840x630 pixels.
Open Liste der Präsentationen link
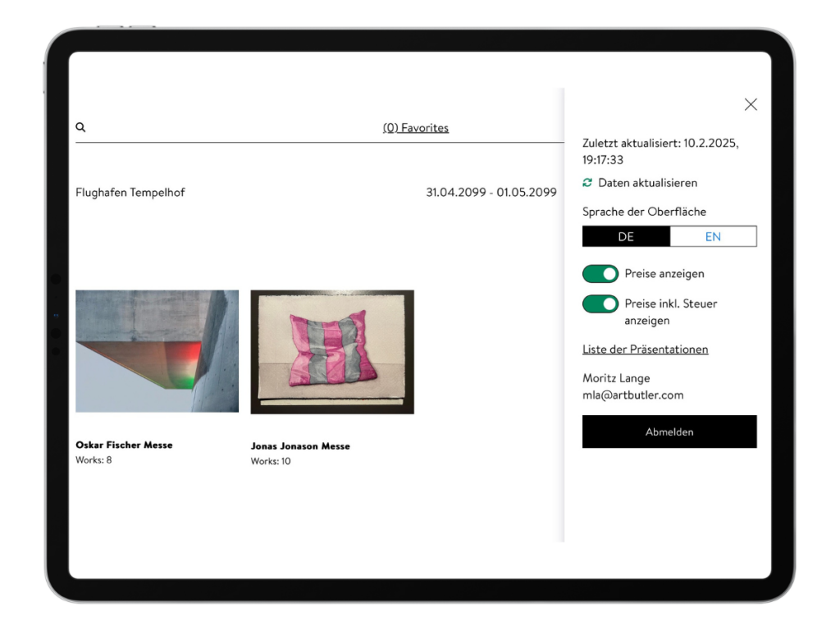[x=645, y=349]
